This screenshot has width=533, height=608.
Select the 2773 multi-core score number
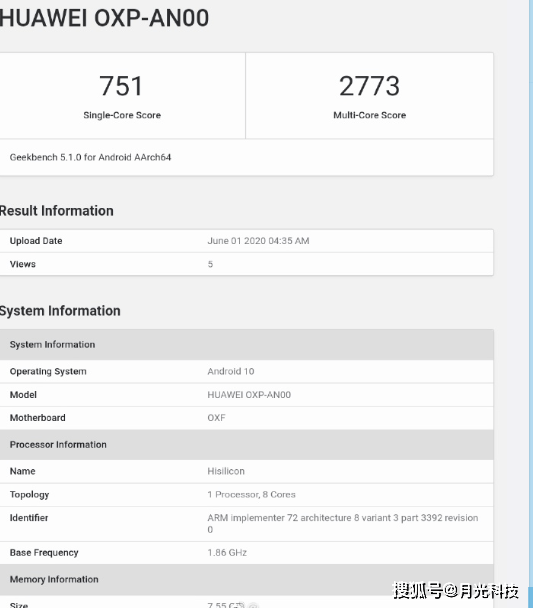(369, 86)
